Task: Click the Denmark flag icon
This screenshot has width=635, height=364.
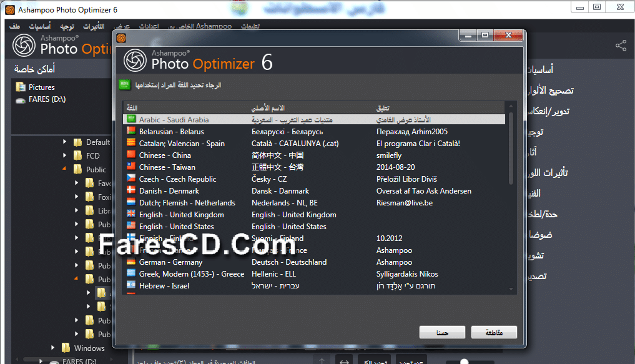Action: 130,190
